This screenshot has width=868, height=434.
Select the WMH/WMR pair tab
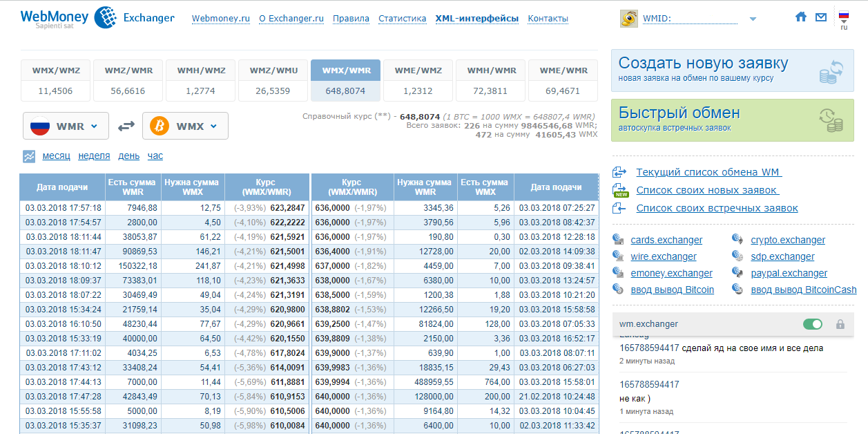pos(490,80)
